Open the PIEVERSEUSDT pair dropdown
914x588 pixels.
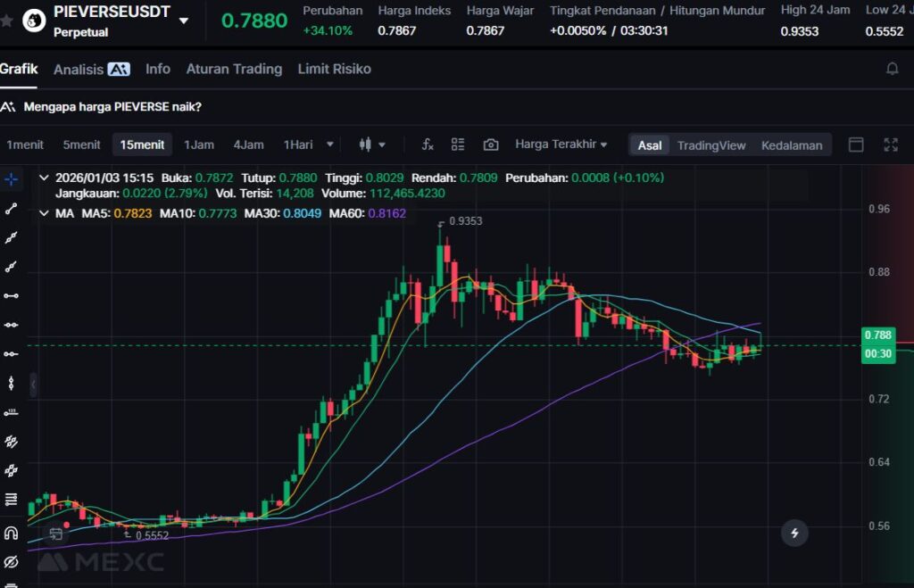(x=184, y=20)
